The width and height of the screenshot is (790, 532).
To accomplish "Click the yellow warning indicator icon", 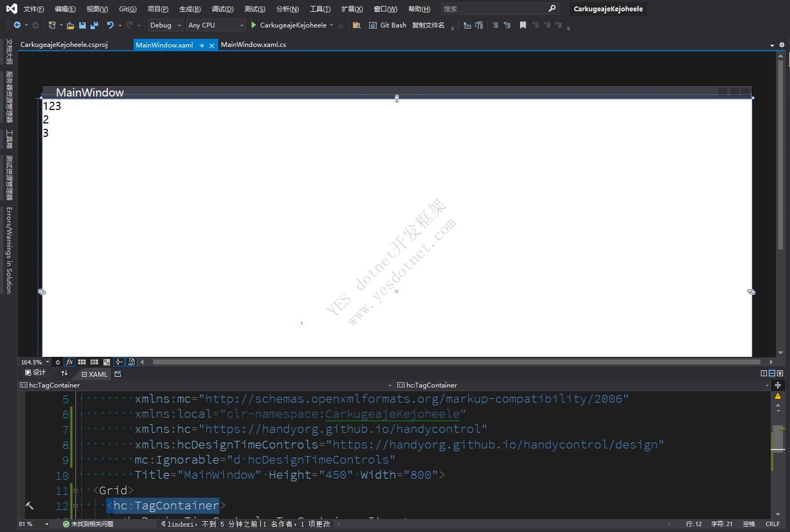I will pos(778,396).
